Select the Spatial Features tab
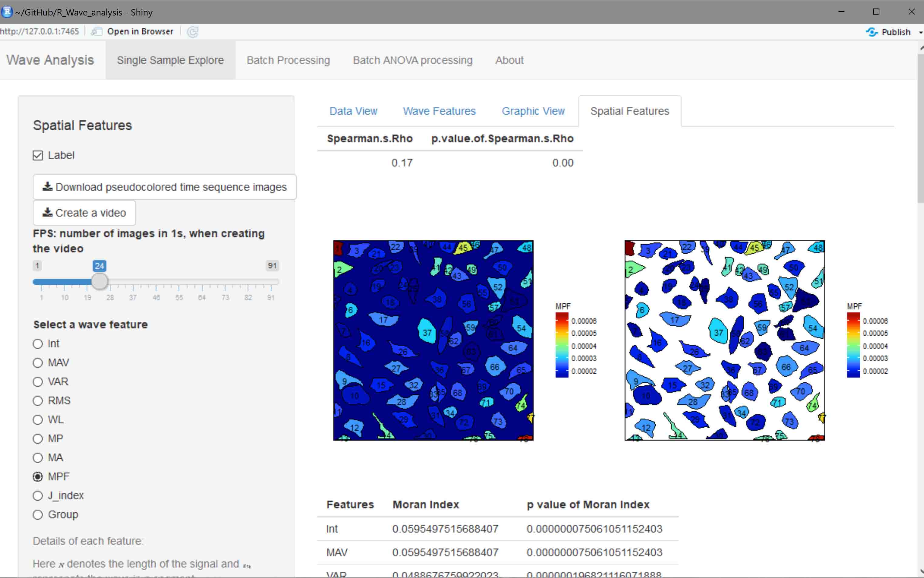The height and width of the screenshot is (578, 924). (x=630, y=111)
